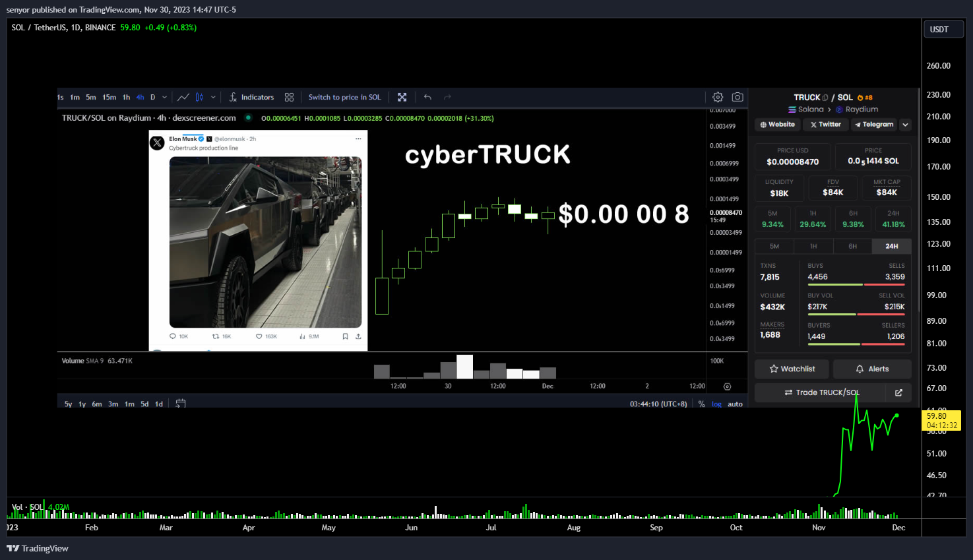The width and height of the screenshot is (973, 560).
Task: Open the Raydium DEX link
Action: pyautogui.click(x=857, y=109)
